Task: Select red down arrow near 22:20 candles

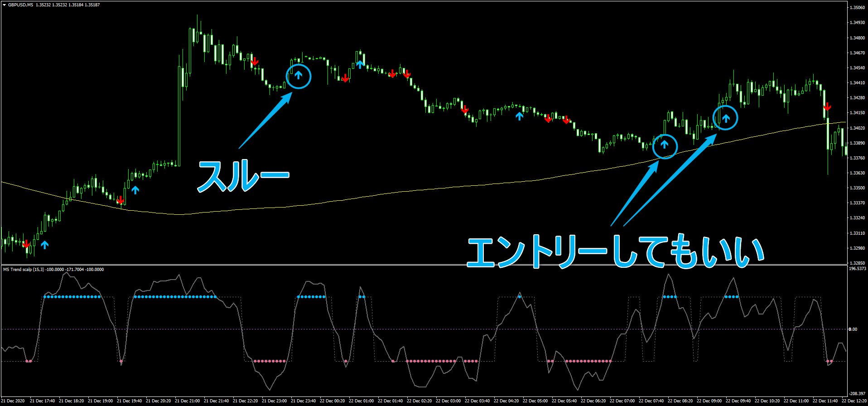Action: [x=255, y=61]
